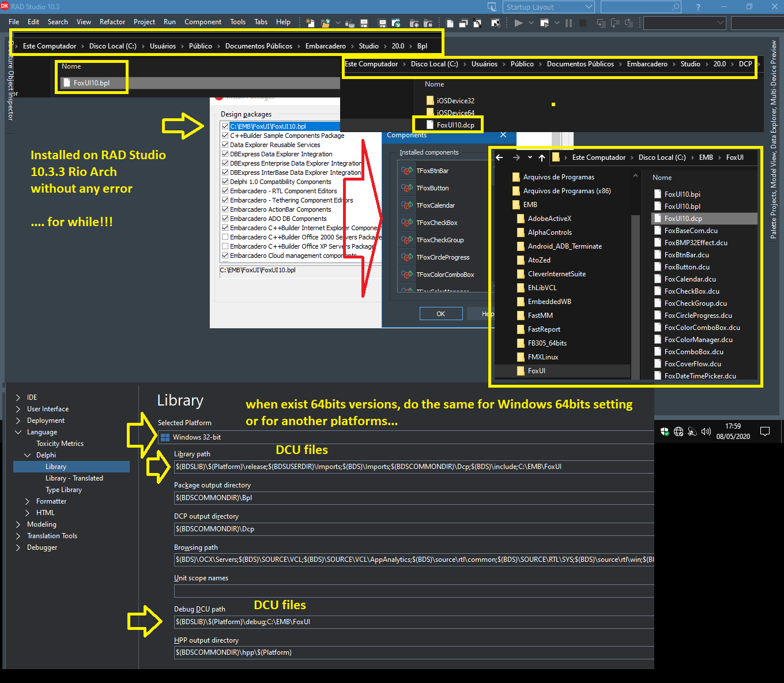Open the Refactor menu
The image size is (784, 683).
(112, 22)
